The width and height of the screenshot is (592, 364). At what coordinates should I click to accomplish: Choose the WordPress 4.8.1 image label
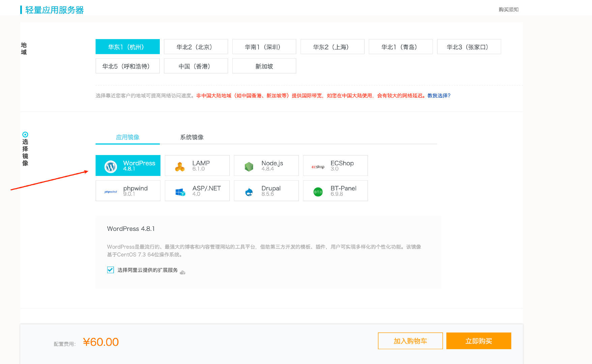tap(139, 165)
